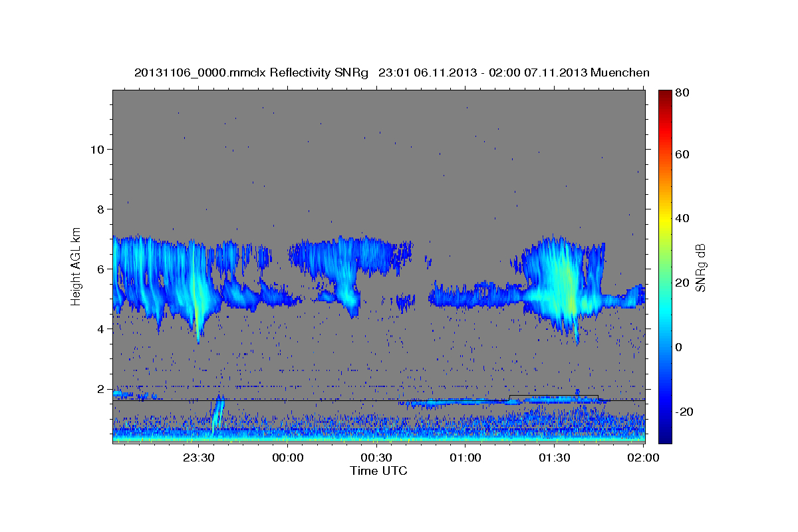
Task: Click the height tick label 4
Action: 101,329
